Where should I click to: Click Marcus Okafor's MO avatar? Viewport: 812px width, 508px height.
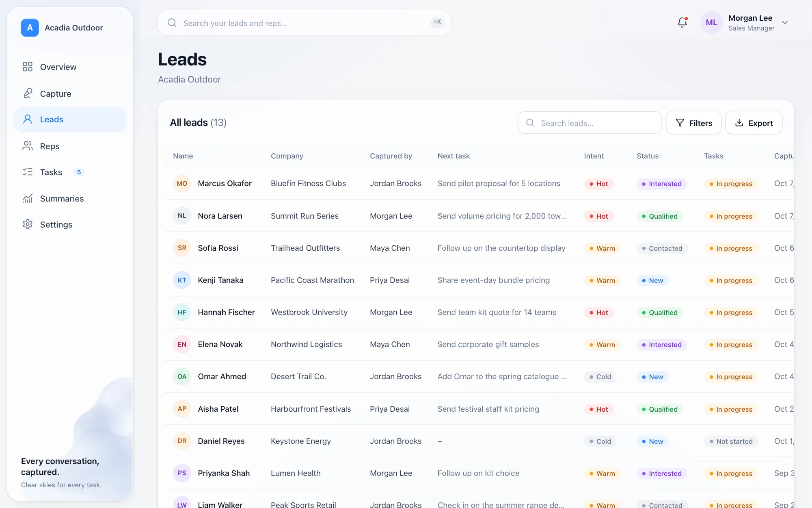[x=182, y=184]
